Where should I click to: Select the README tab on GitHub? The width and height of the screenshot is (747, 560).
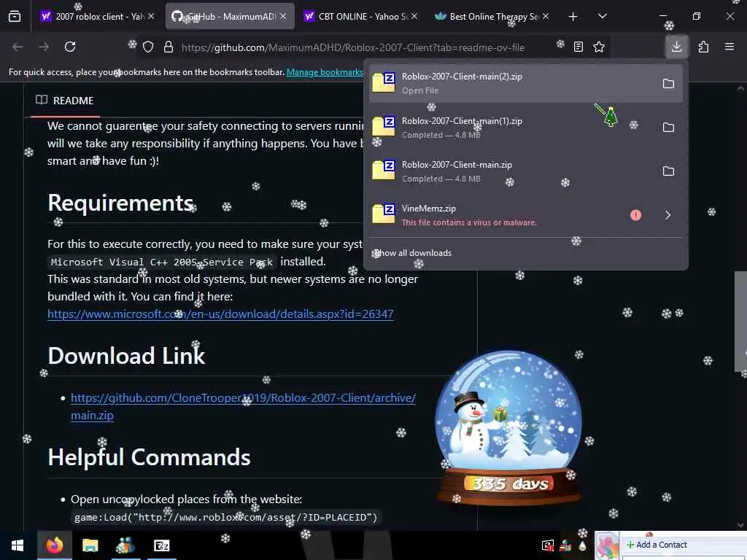coord(65,101)
